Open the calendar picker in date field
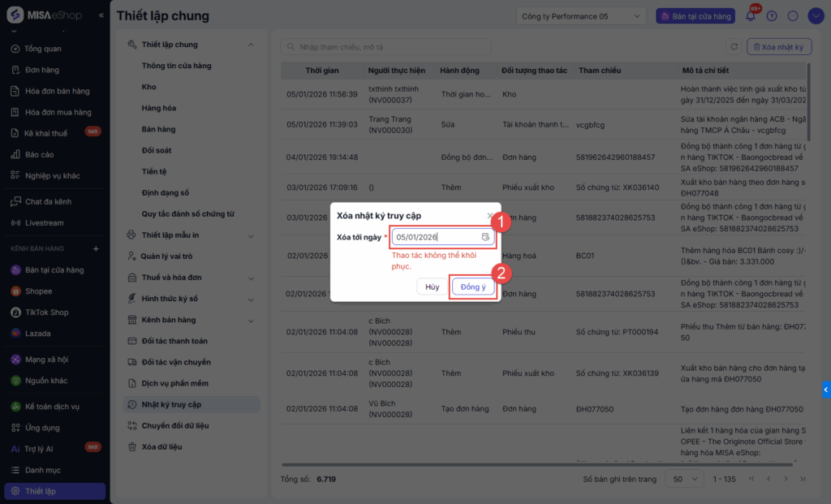Viewport: 831px width, 504px height. (485, 237)
